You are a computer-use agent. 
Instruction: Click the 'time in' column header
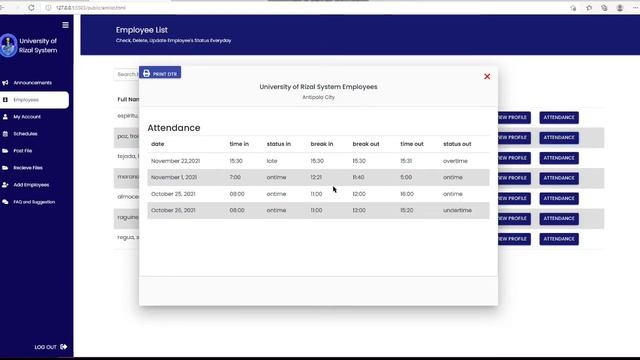(x=239, y=144)
